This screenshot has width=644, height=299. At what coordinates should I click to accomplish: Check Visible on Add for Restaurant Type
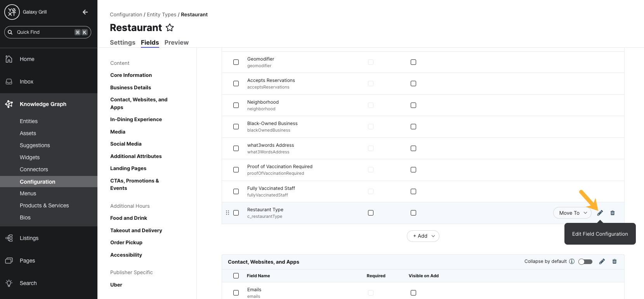coord(413,213)
